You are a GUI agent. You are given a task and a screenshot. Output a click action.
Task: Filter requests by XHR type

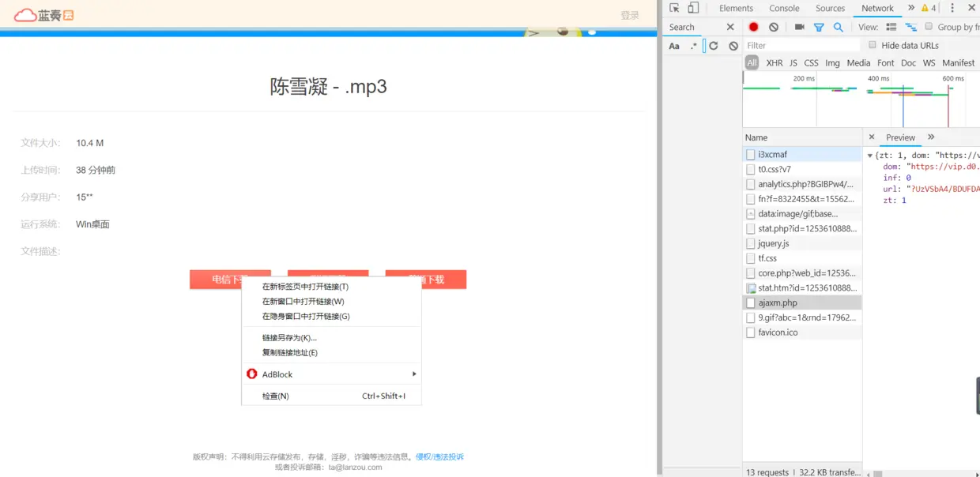tap(775, 62)
